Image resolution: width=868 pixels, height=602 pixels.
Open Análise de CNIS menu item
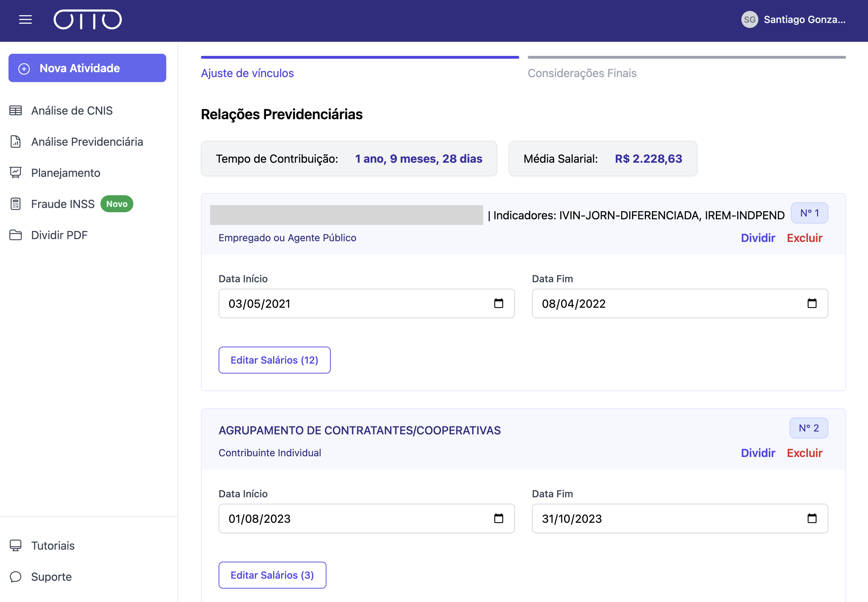(x=72, y=110)
